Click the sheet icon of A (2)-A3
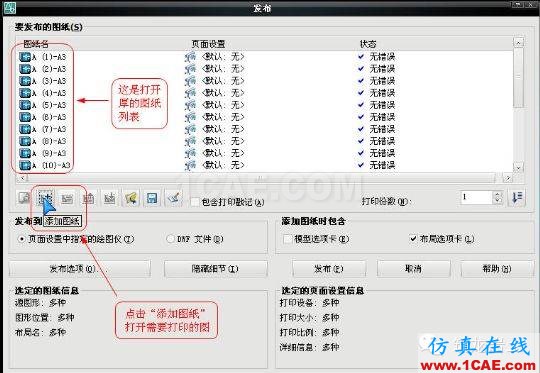Viewport: 540px width, 373px height. click(25, 69)
